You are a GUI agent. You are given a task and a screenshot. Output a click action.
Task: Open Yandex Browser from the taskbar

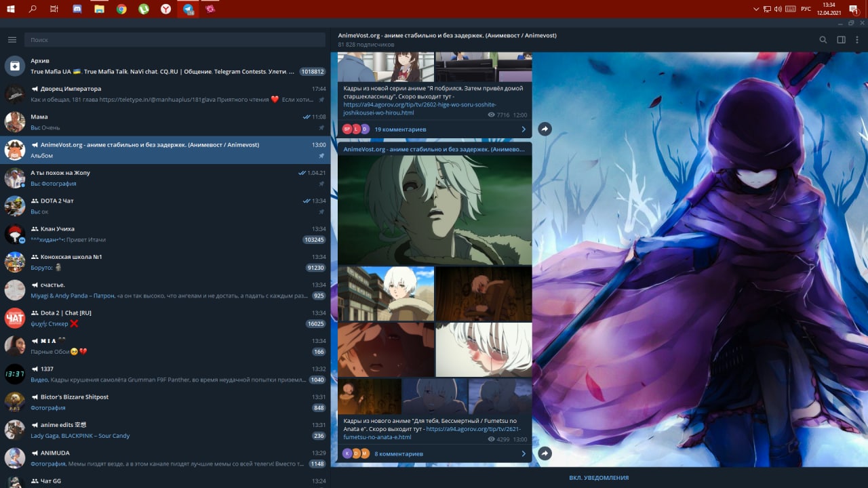166,9
